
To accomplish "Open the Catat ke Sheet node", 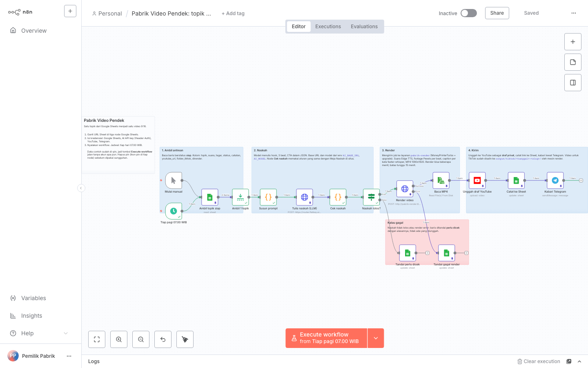I will tap(516, 180).
